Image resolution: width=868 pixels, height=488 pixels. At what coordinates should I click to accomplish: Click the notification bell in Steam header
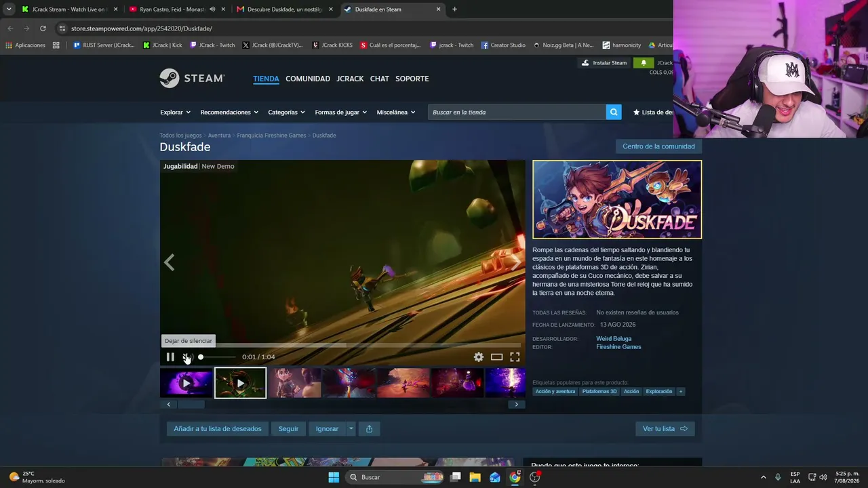[644, 63]
